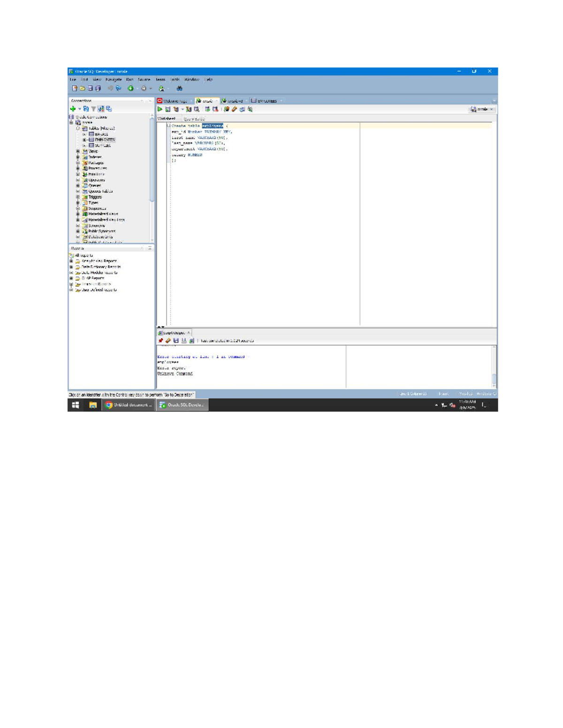Open search using the binoculars toolbar icon
This screenshot has height=728, width=563.
[x=180, y=88]
